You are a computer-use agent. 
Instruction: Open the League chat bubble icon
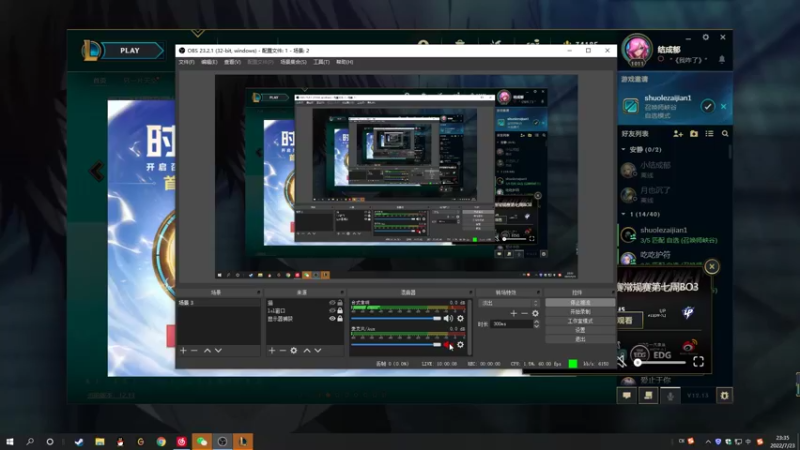627,395
